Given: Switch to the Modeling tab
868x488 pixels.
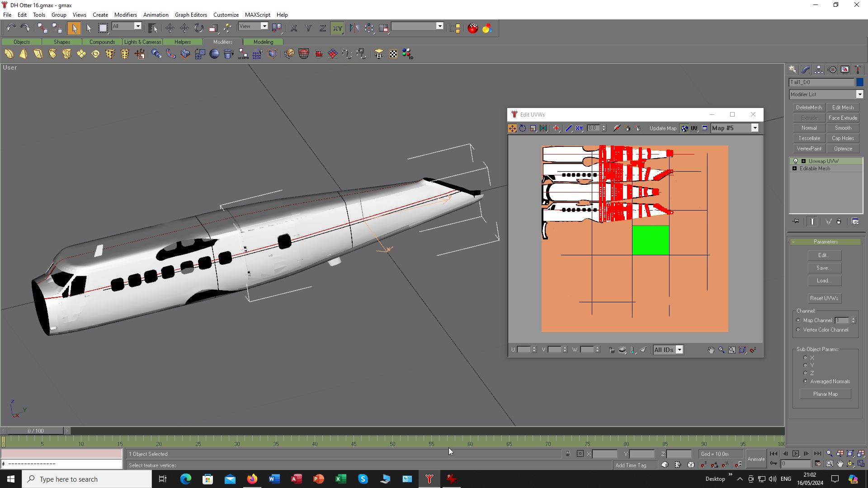Looking at the screenshot, I should click(x=263, y=42).
